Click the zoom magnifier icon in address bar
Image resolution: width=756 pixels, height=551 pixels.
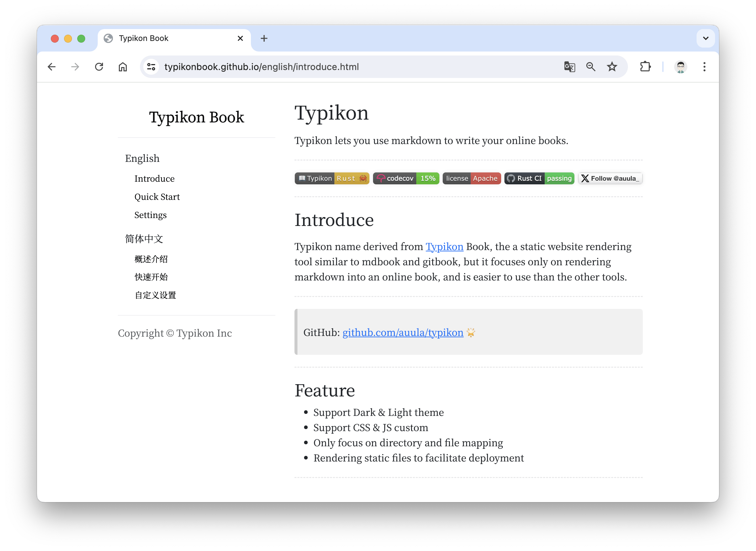pos(591,67)
